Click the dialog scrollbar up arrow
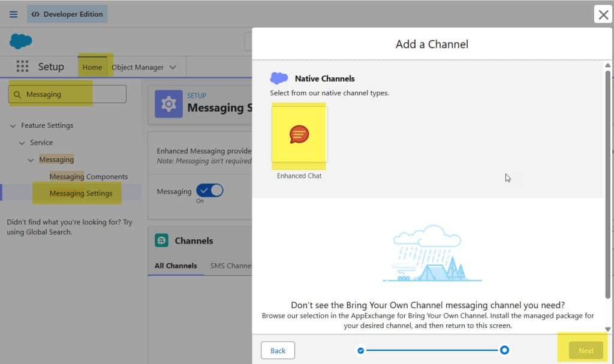 [607, 65]
